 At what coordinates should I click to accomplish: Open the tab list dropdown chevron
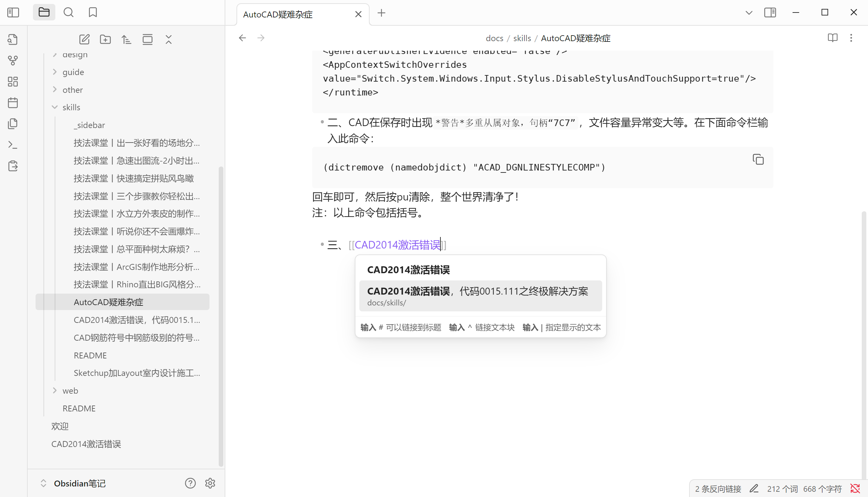click(748, 13)
